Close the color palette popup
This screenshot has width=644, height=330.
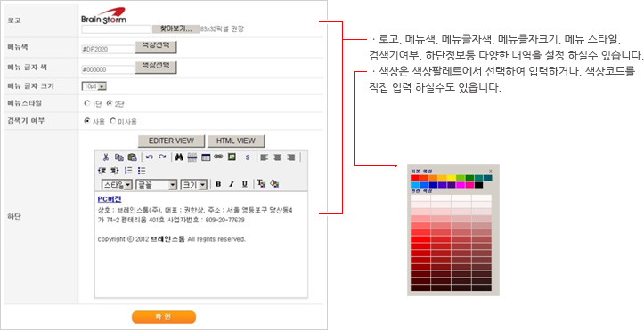tap(491, 171)
